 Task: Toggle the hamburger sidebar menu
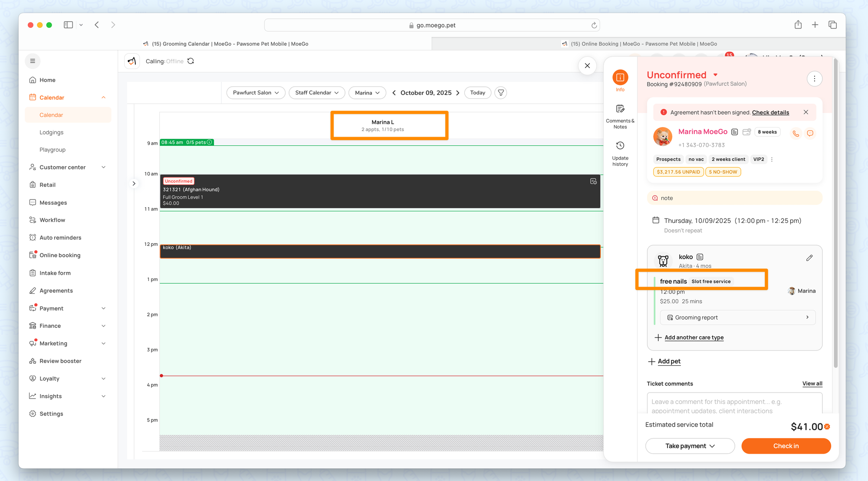(33, 61)
